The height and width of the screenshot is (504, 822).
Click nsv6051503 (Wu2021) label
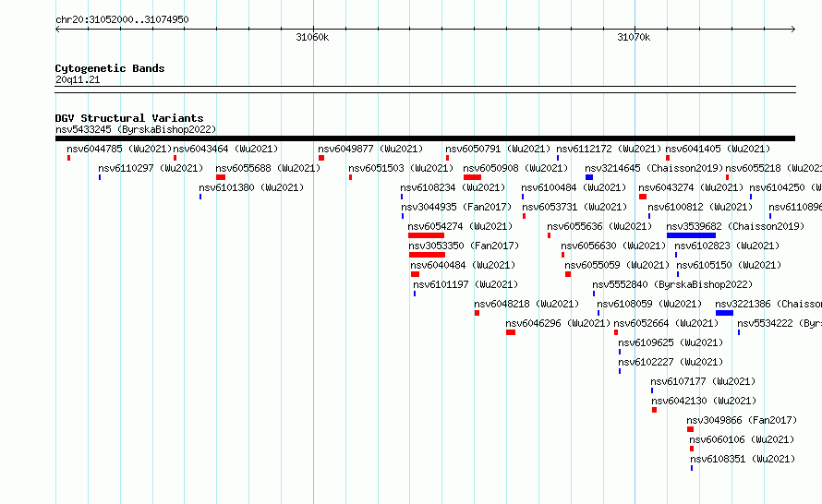click(401, 168)
